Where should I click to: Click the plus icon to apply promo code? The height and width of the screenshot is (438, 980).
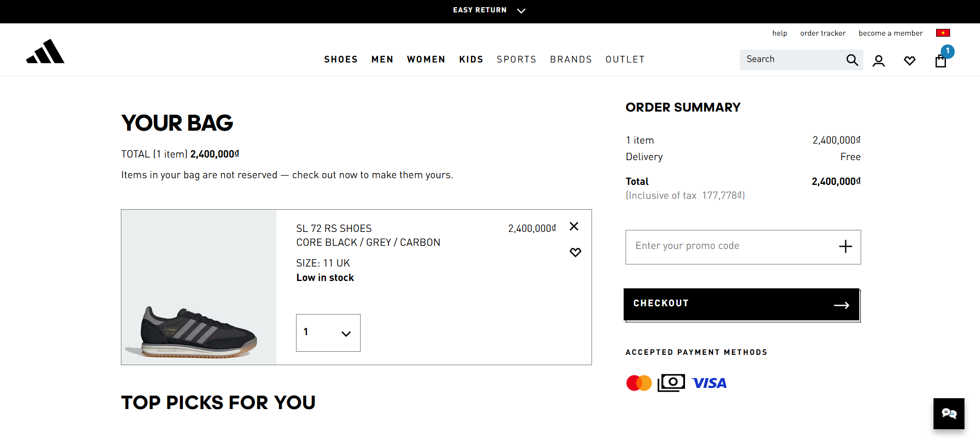click(845, 246)
